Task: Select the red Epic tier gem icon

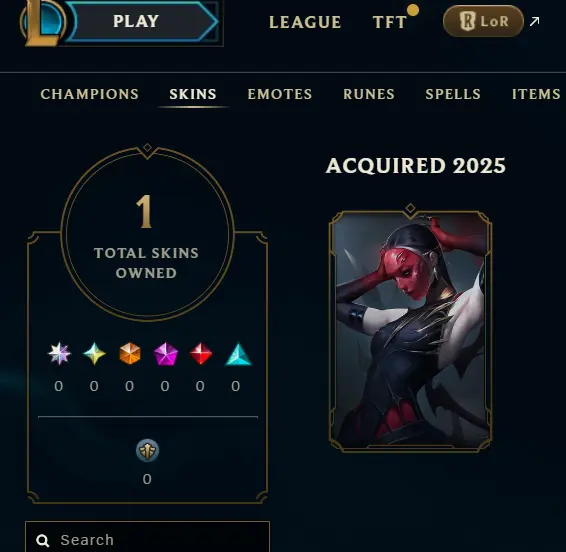Action: tap(201, 354)
